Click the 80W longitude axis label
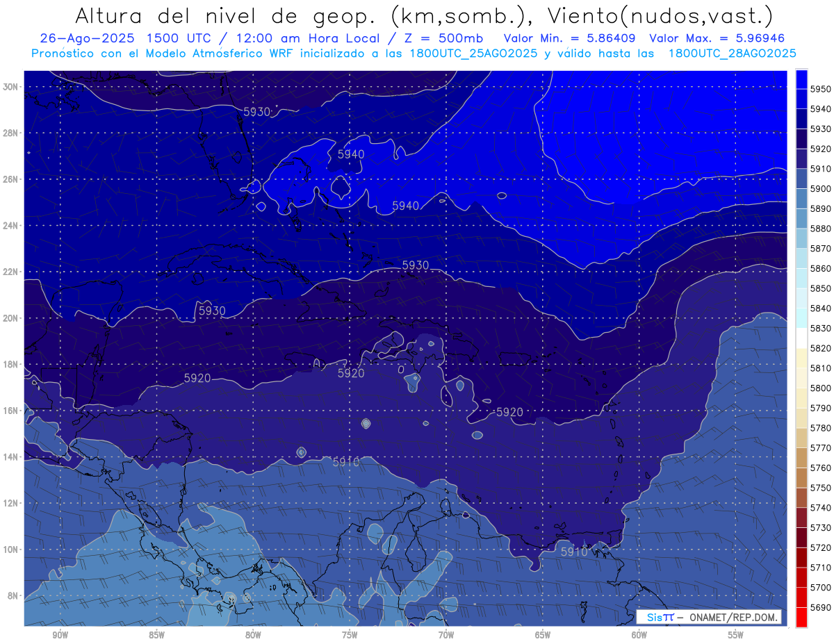 pos(253,635)
